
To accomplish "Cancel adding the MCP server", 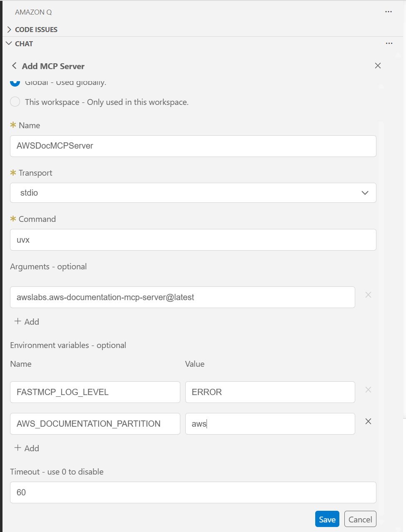I will 360,519.
